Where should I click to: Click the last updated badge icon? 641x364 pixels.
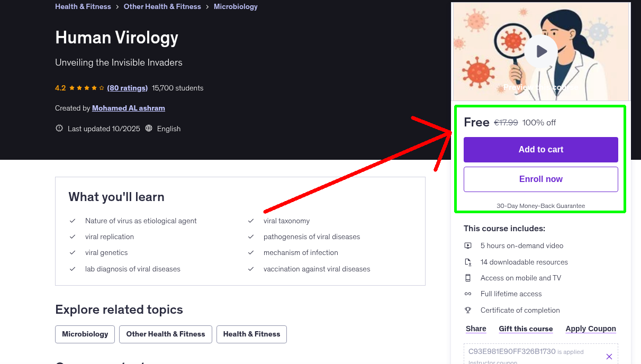tap(59, 129)
